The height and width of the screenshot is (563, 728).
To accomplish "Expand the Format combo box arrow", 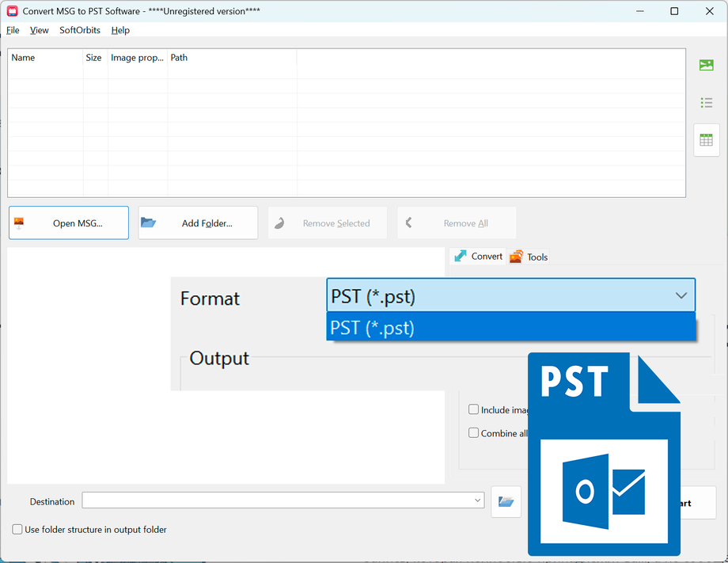I will (681, 295).
